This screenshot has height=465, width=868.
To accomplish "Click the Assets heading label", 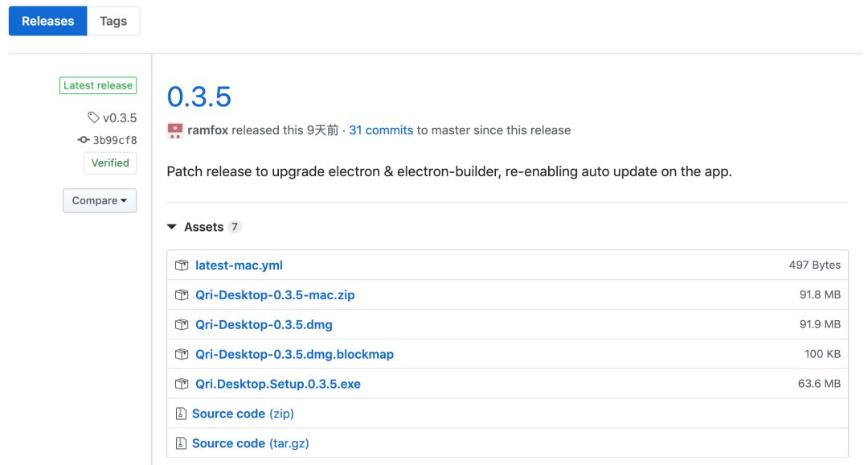I will click(203, 227).
